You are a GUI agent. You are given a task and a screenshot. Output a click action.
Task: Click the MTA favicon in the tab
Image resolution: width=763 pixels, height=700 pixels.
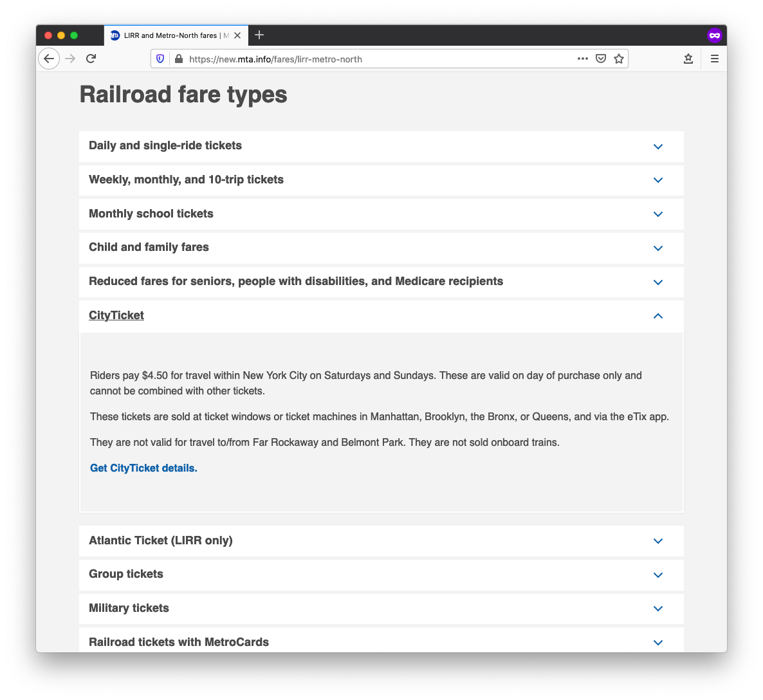click(115, 35)
